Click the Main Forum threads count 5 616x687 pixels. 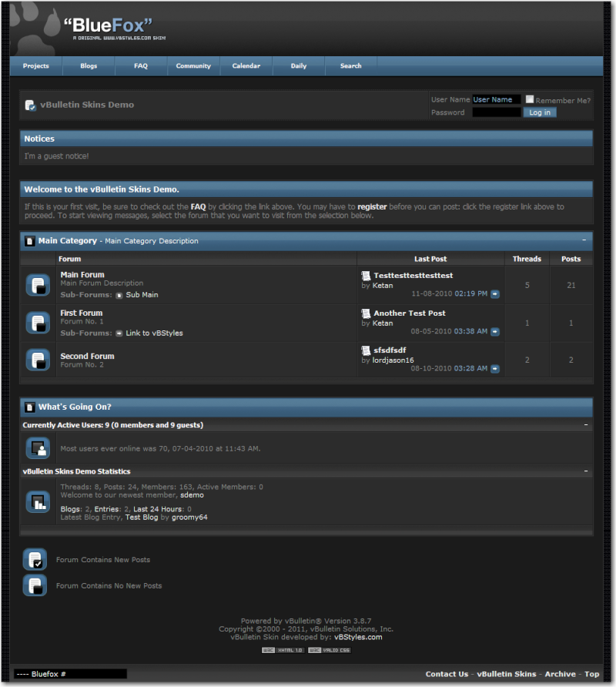pos(527,285)
